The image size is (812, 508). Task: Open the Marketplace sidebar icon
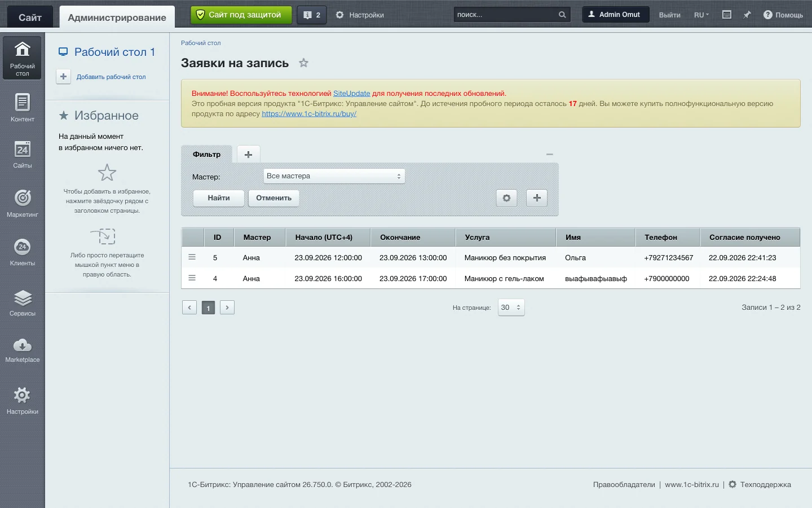click(x=22, y=350)
